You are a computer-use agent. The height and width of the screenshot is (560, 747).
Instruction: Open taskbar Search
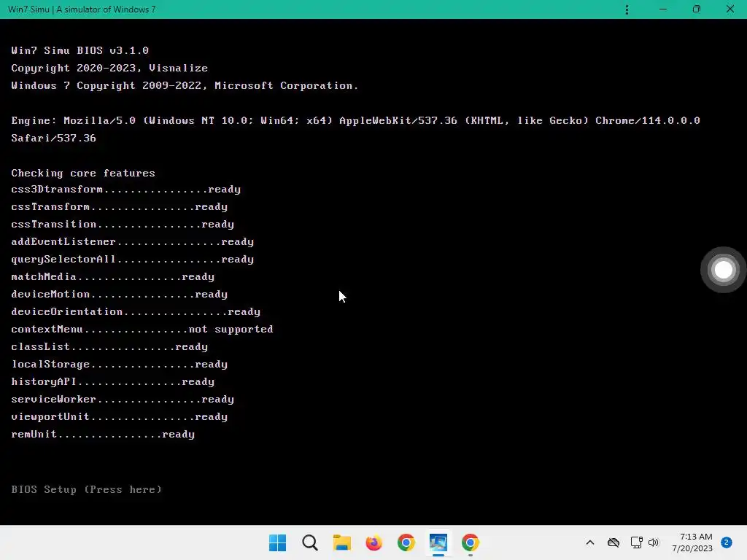click(309, 542)
